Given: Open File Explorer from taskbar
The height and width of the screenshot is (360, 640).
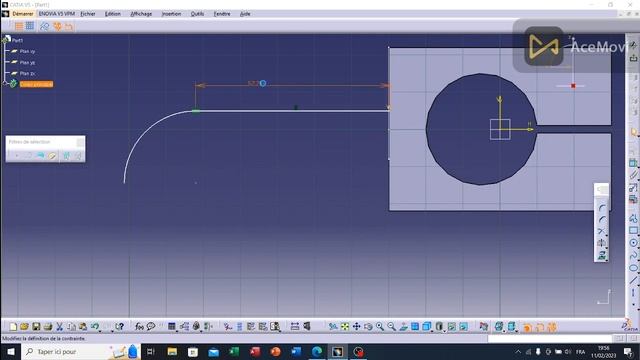Looking at the screenshot, I should (x=172, y=351).
